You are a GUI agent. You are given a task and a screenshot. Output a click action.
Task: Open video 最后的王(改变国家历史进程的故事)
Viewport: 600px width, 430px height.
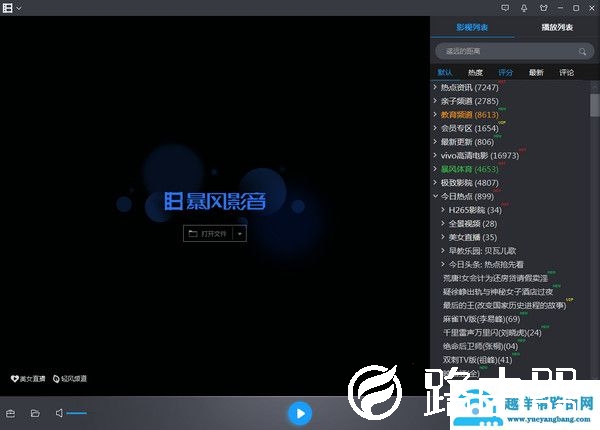point(504,305)
